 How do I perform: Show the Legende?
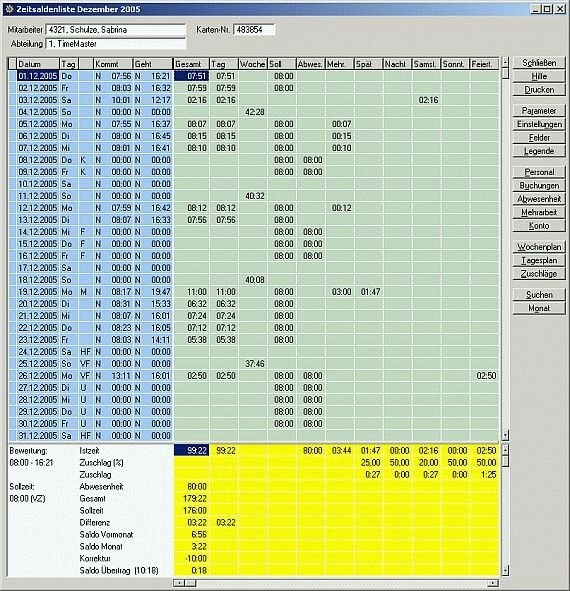pyautogui.click(x=539, y=151)
